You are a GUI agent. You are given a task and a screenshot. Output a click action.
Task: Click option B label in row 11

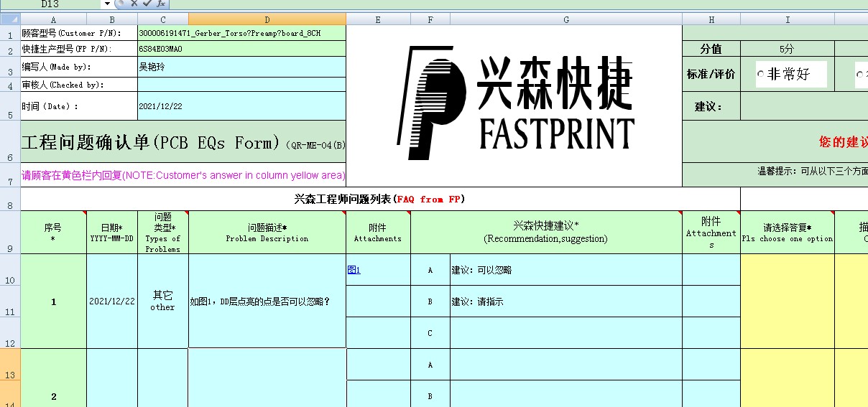point(430,301)
